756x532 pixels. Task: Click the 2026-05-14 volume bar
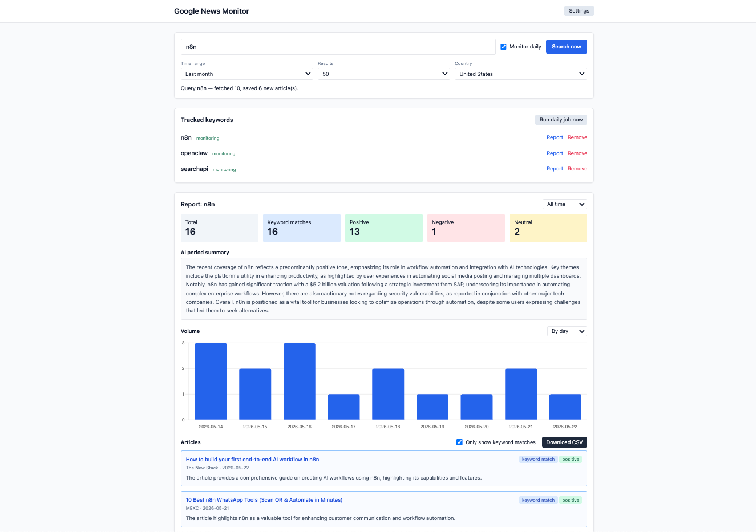(x=211, y=381)
